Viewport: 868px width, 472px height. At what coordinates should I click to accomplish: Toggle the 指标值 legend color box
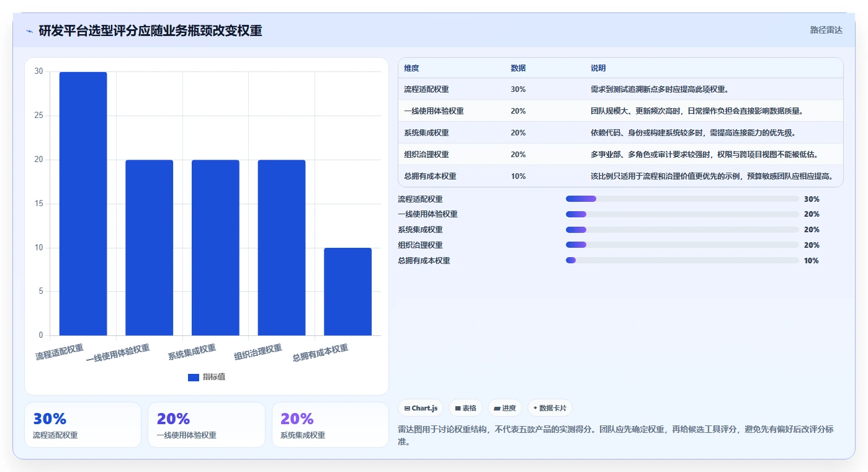(x=194, y=377)
